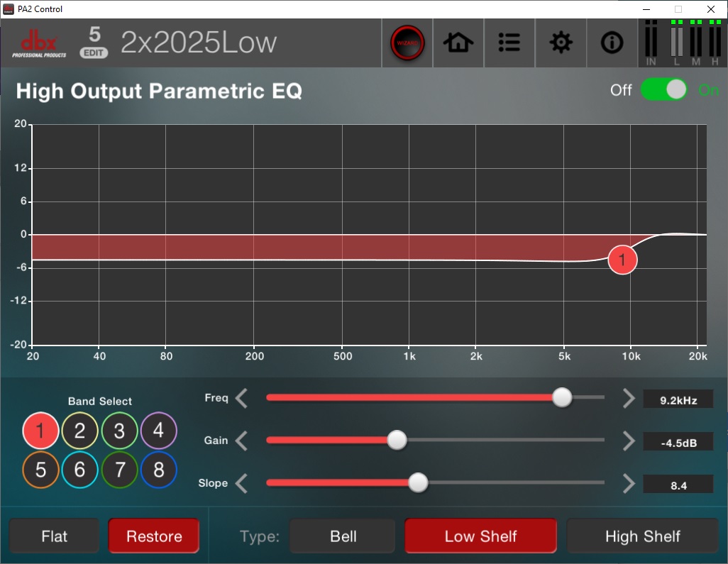
Task: Open the settings gear icon
Action: tap(561, 43)
